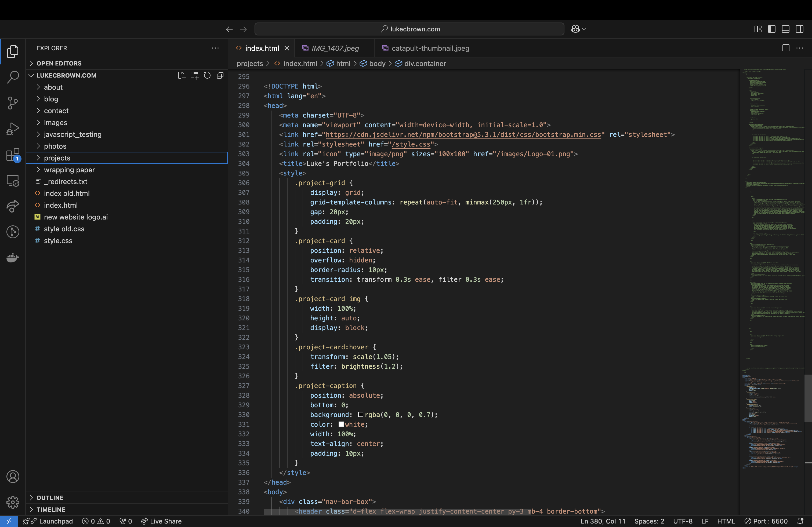The image size is (812, 527).
Task: Switch to the catapult-thumbnail.jpeg tab
Action: click(430, 48)
